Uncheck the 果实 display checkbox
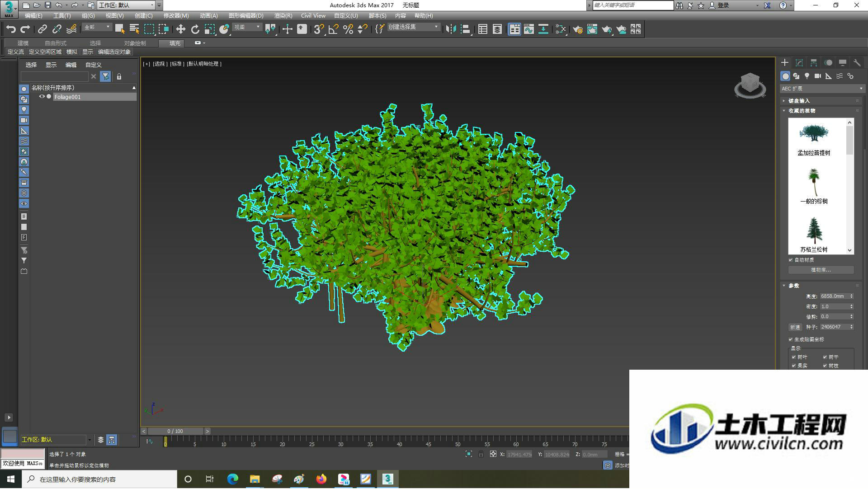The image size is (868, 489). coord(794,366)
